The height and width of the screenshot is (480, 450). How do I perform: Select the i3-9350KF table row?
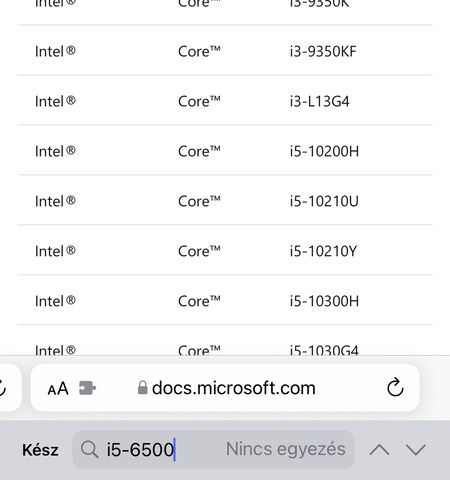pos(225,50)
